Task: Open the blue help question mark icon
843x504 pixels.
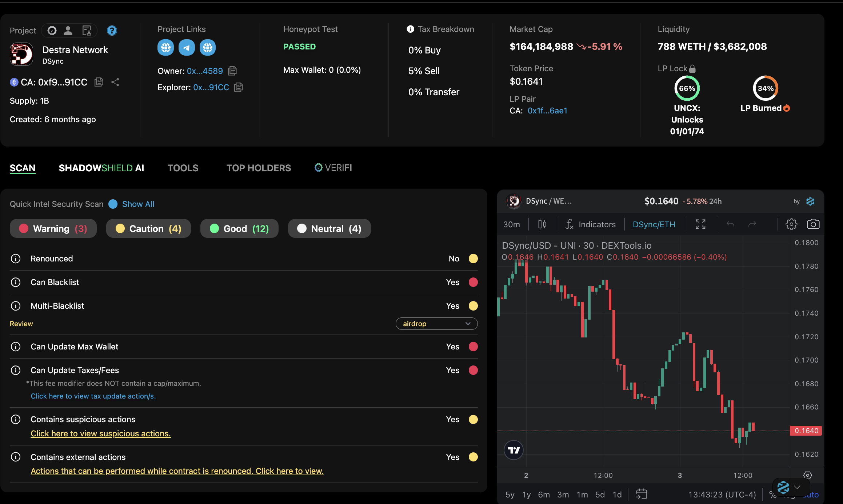Action: pyautogui.click(x=112, y=31)
